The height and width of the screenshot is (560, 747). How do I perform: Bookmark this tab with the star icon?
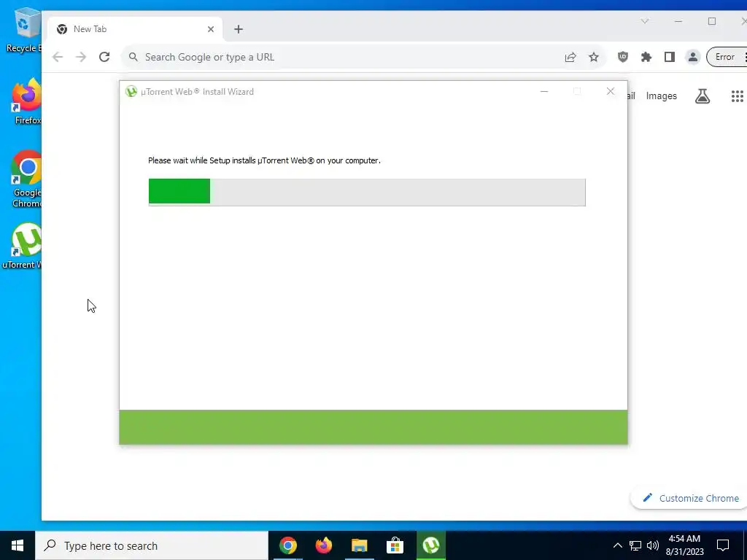[x=594, y=57]
